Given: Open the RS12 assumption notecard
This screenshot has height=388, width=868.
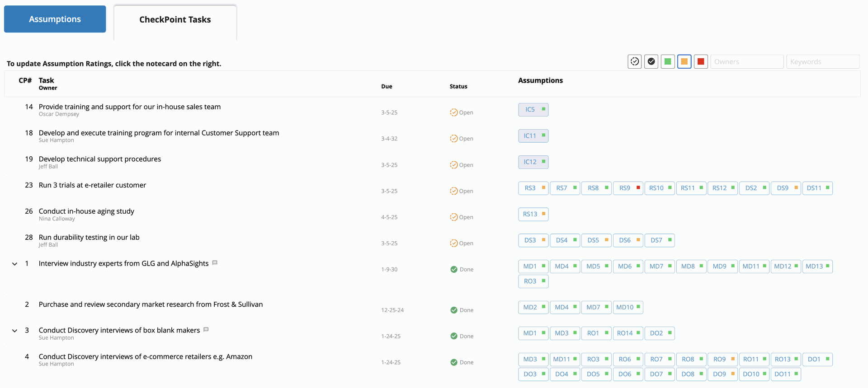Looking at the screenshot, I should [x=722, y=188].
